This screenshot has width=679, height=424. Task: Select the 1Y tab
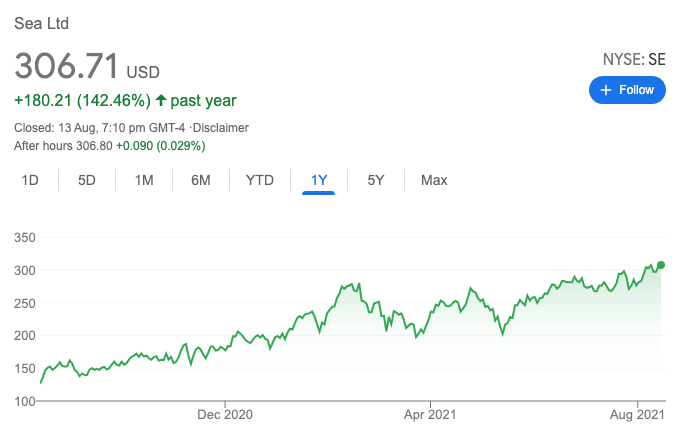click(x=319, y=180)
